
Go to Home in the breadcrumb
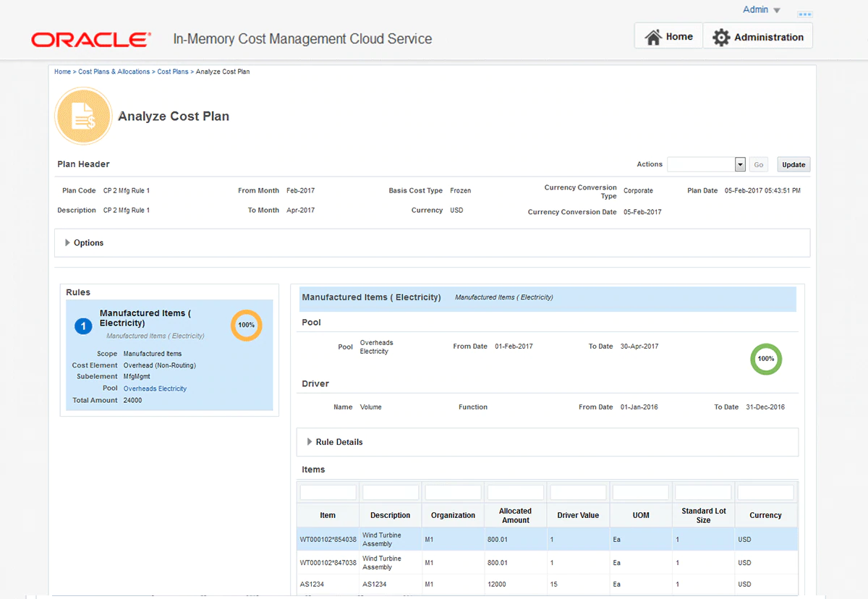[62, 72]
